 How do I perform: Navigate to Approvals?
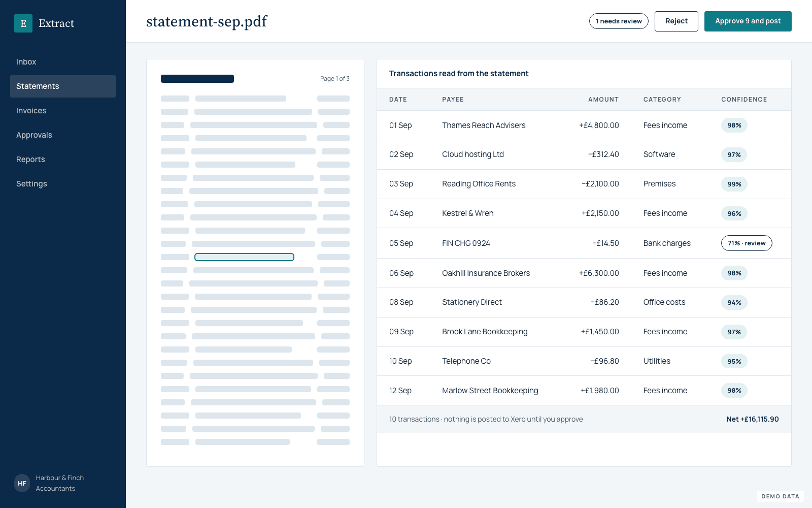coord(63,135)
